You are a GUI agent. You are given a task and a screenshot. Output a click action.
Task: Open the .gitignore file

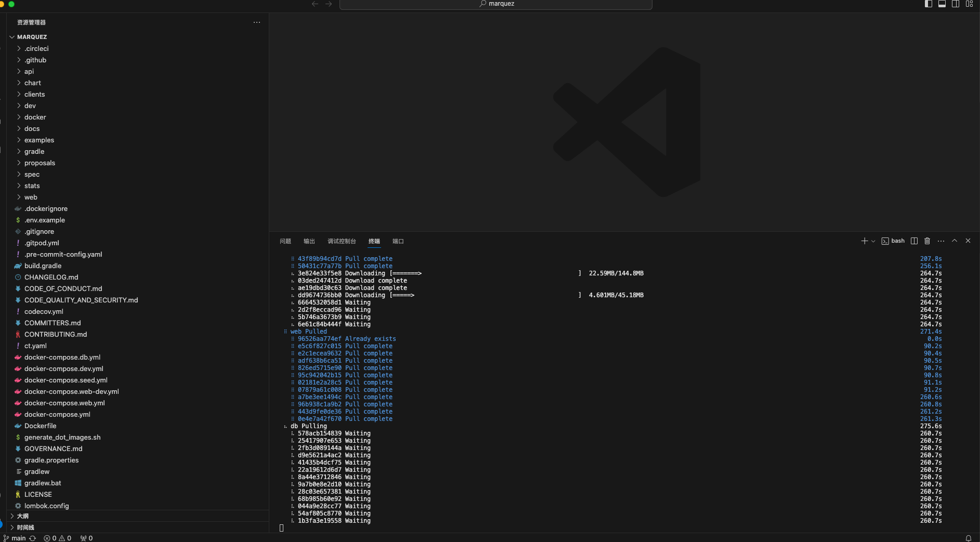(137, 231)
